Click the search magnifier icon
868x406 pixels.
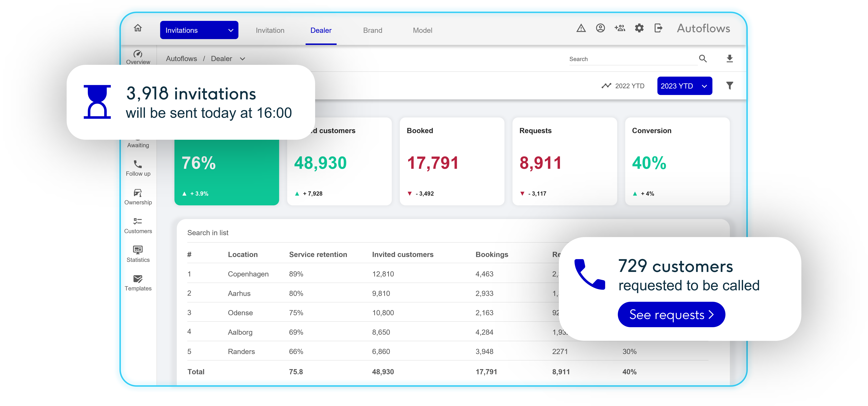tap(703, 59)
